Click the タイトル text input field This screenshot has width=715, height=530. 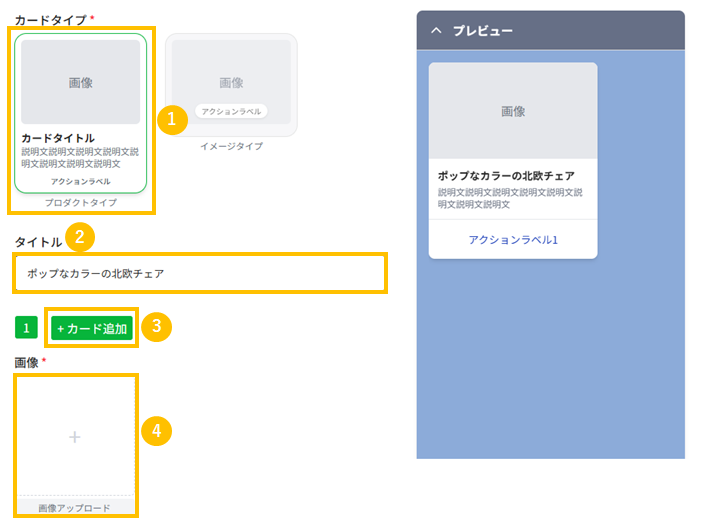click(x=200, y=273)
